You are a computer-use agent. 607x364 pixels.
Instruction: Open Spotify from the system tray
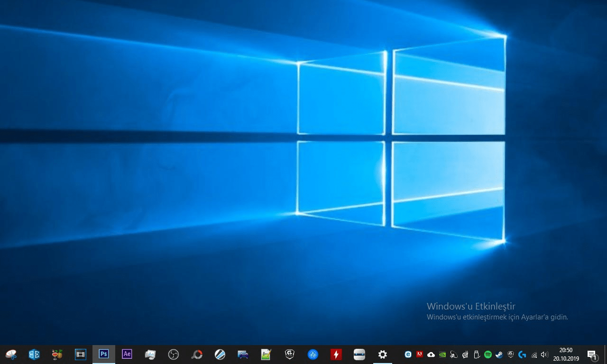click(488, 355)
